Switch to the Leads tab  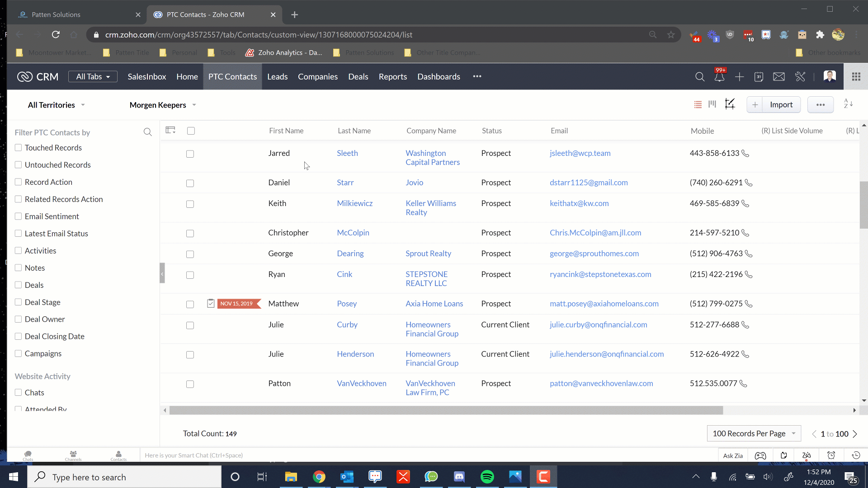coord(277,76)
